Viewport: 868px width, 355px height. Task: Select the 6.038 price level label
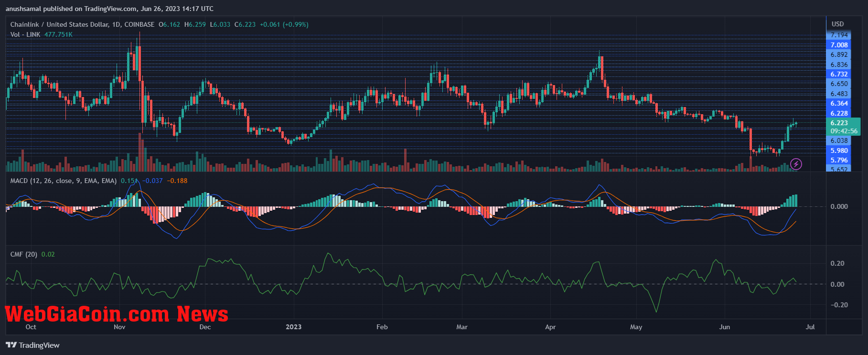[x=839, y=140]
